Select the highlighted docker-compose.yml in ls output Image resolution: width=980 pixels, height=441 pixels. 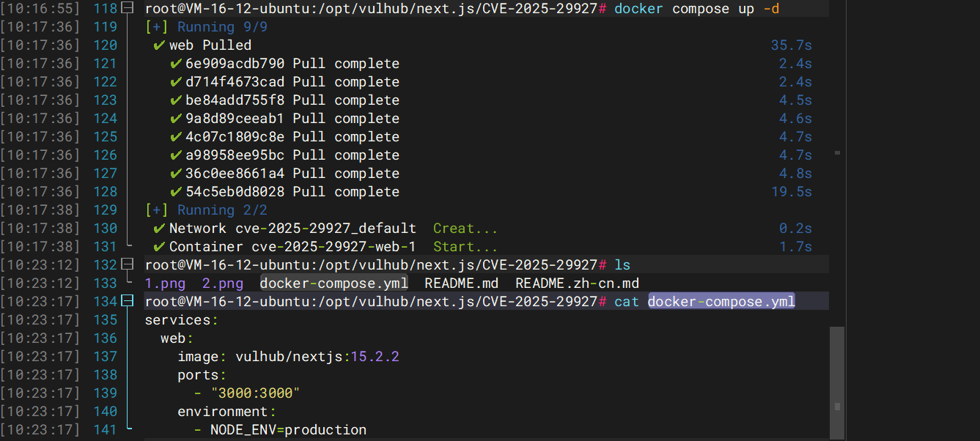tap(334, 283)
